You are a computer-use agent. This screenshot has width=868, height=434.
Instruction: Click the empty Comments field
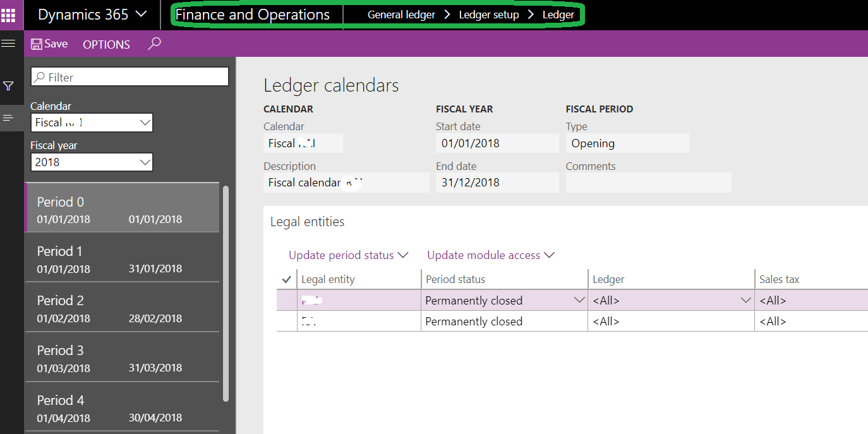649,183
